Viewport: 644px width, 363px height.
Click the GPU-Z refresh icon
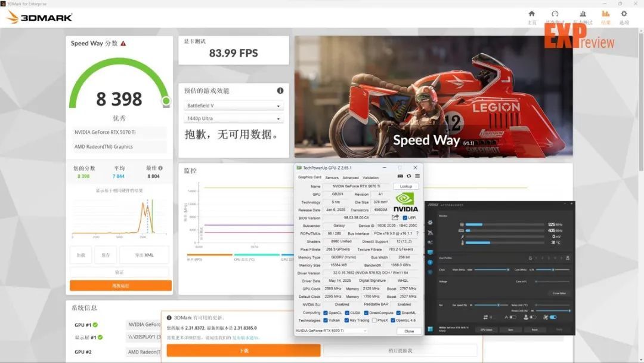click(x=408, y=176)
